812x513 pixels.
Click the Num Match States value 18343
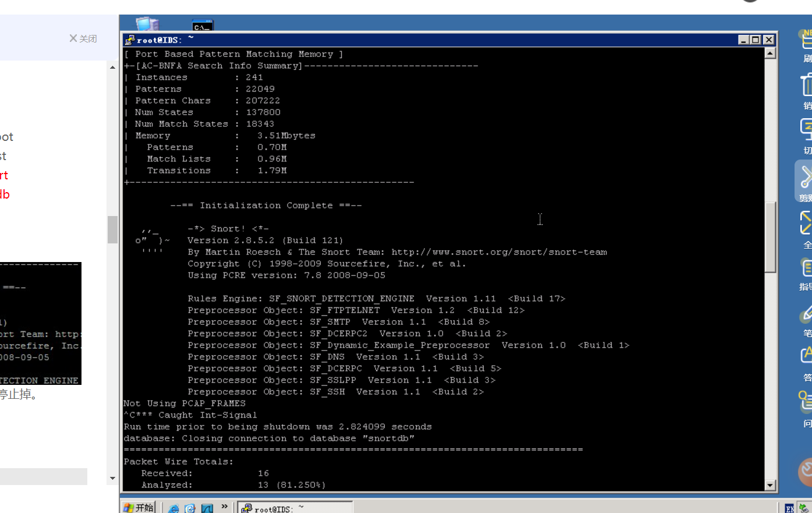pyautogui.click(x=260, y=124)
